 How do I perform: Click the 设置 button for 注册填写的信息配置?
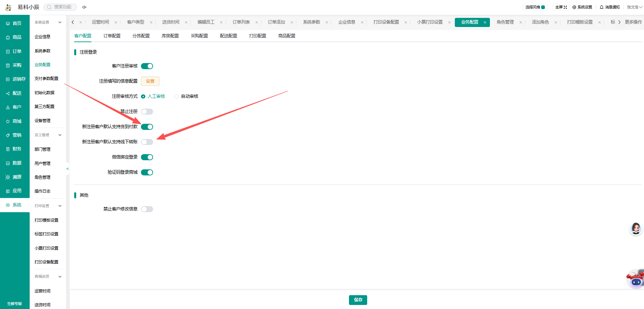point(150,81)
